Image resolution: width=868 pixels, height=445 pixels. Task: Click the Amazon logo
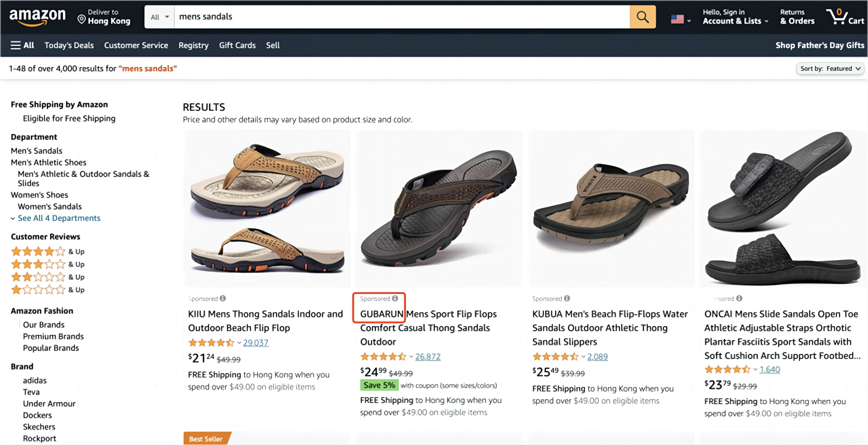[x=37, y=17]
